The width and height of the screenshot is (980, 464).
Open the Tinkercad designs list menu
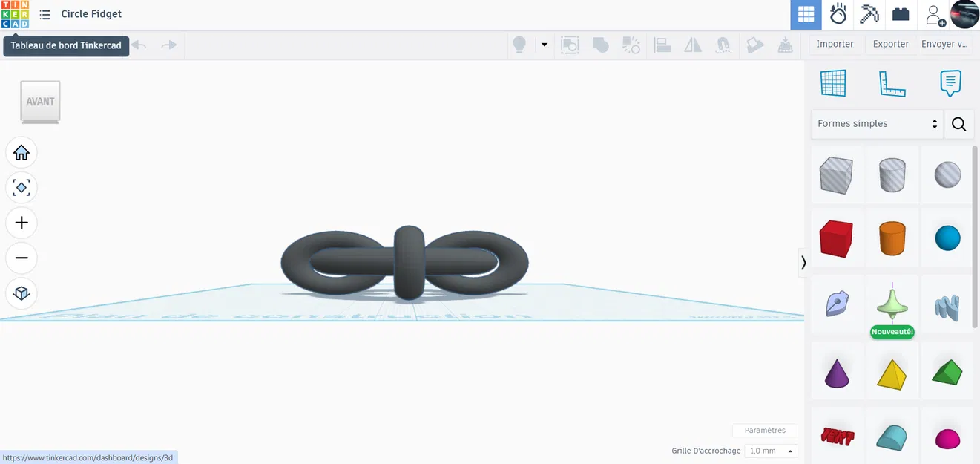pos(45,14)
